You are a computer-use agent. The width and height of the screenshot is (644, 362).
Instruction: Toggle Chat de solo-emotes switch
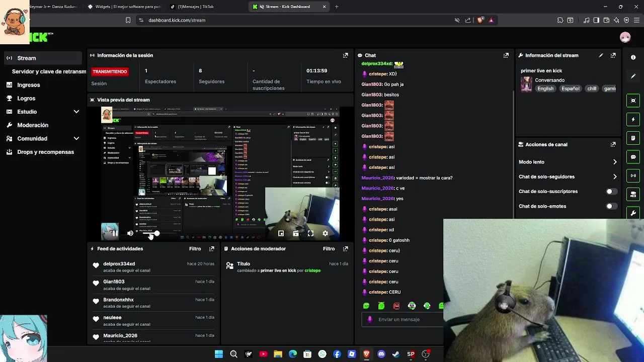611,206
